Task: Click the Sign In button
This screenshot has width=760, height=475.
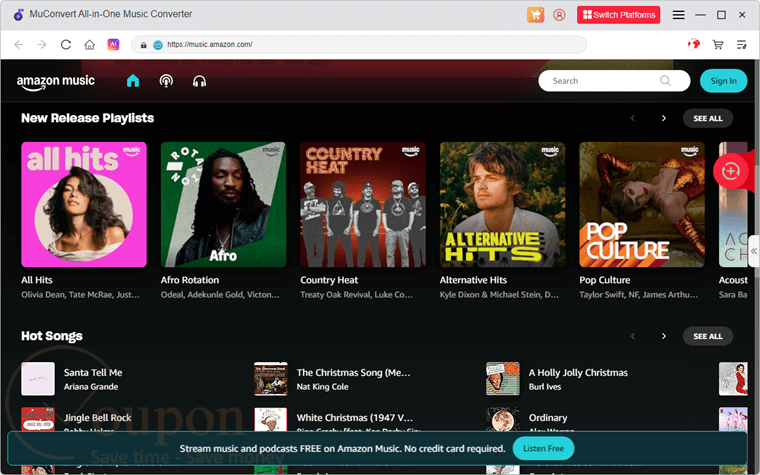Action: tap(724, 81)
